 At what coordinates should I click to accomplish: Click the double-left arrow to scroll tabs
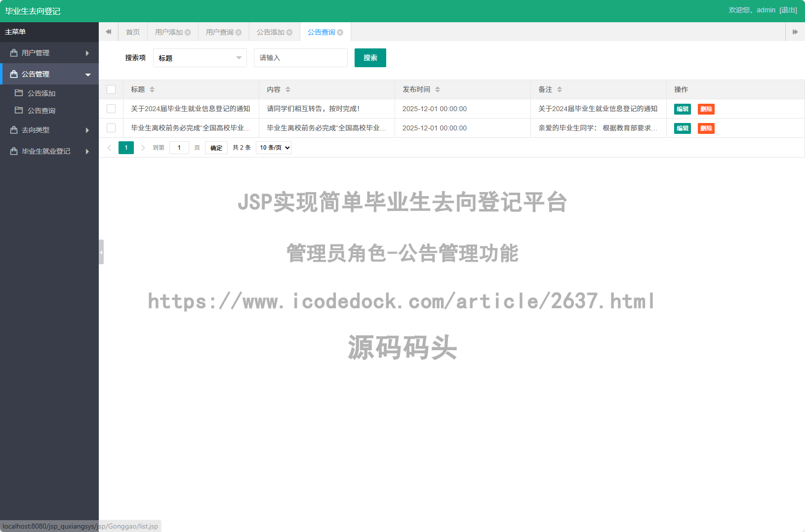(x=109, y=32)
